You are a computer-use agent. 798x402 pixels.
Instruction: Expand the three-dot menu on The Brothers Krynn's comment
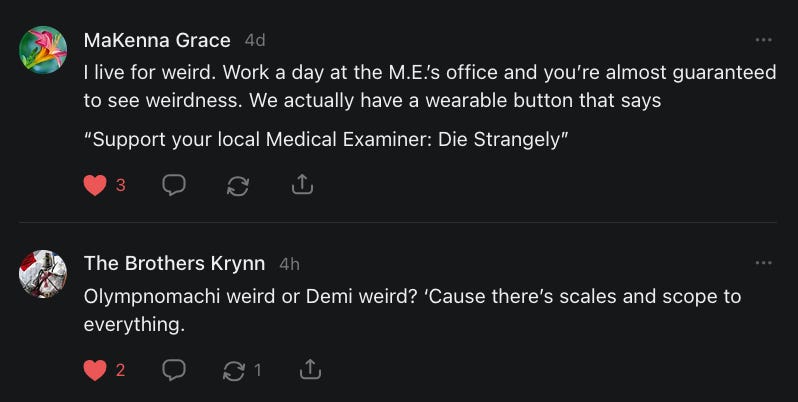pos(764,263)
